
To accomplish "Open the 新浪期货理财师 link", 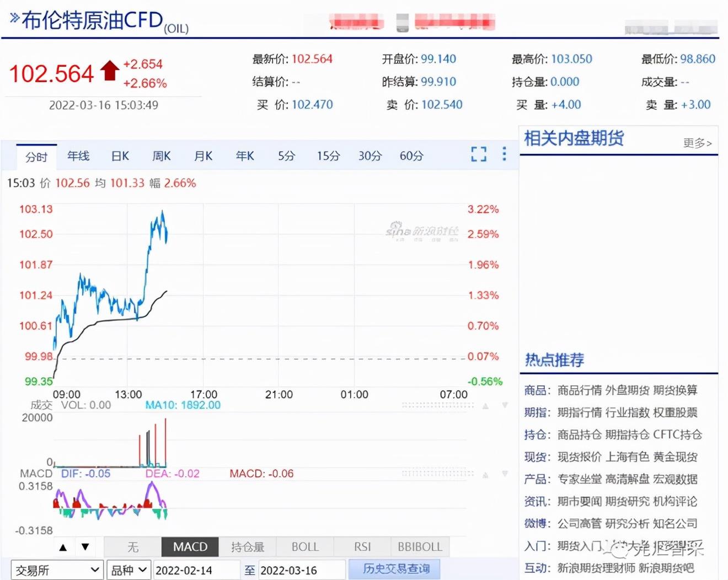I will tap(596, 568).
